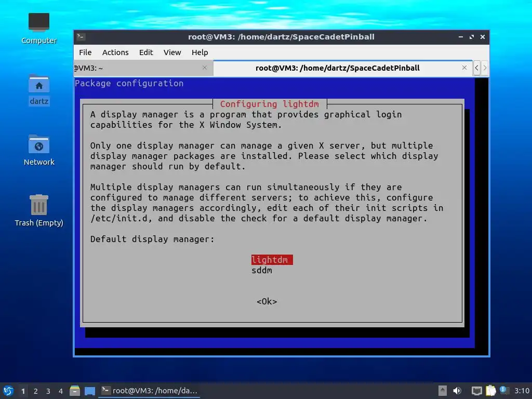Click the 'Package configuration' heading text
Screen dimensions: 532x399
(x=129, y=84)
